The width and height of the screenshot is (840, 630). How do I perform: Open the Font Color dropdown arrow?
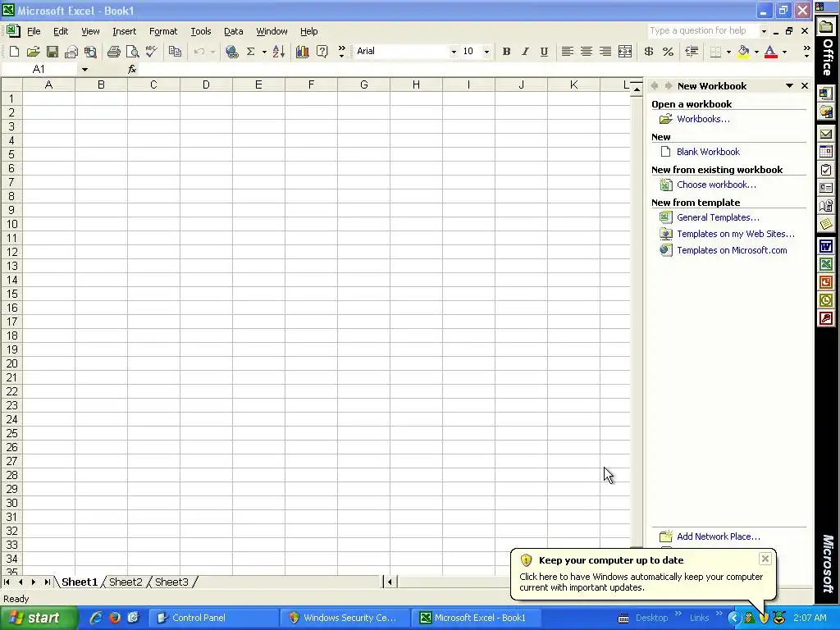[x=784, y=52]
